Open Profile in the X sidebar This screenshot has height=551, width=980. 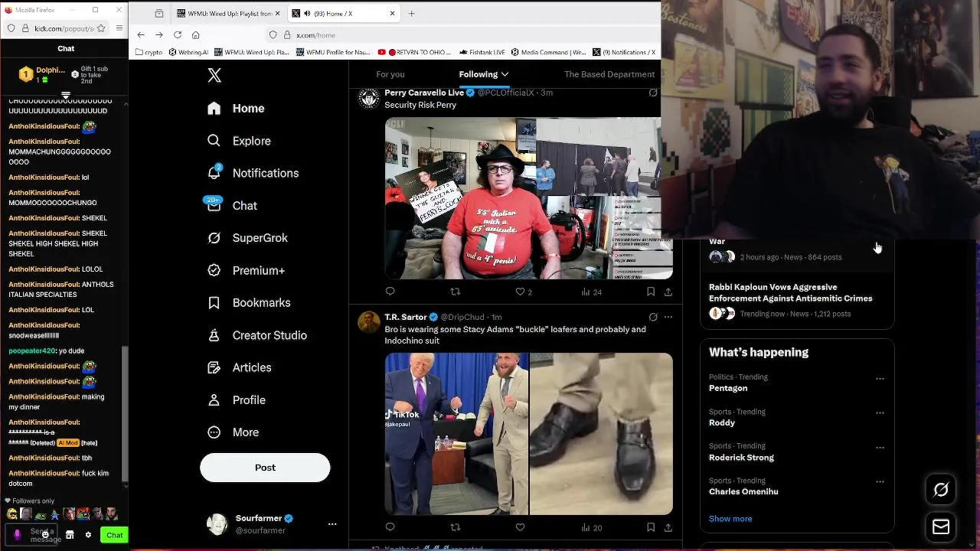tap(237, 400)
